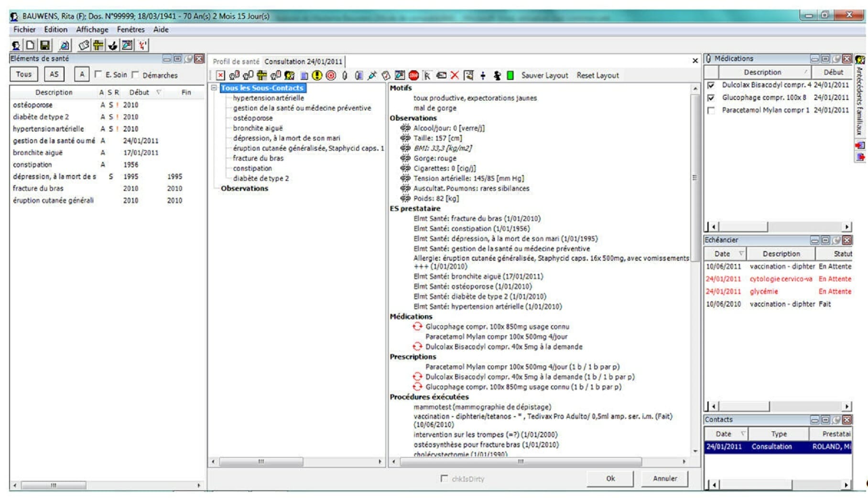
Task: Uncheck the Dulcolax Bisacodyl medication checkbox
Action: (x=711, y=85)
